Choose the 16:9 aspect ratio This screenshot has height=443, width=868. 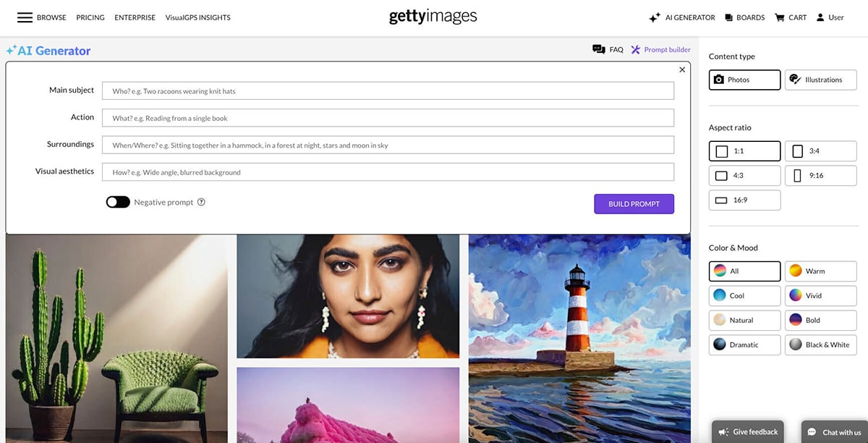point(744,200)
